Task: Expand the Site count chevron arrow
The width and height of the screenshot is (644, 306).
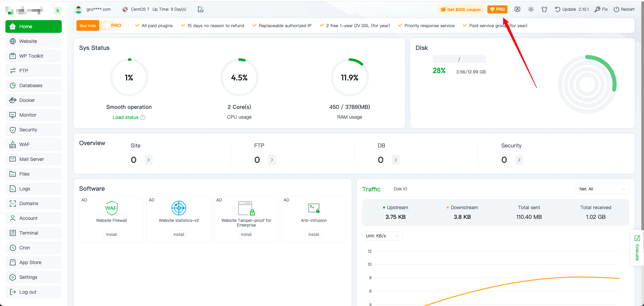Action: point(149,160)
